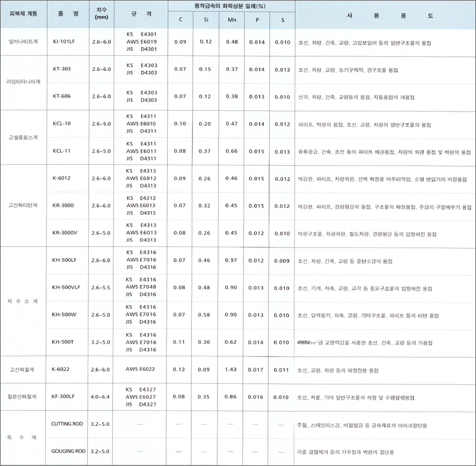Click C value 0.11 for KH-500T
Viewport: 476px width, 466px height.
[x=178, y=342]
